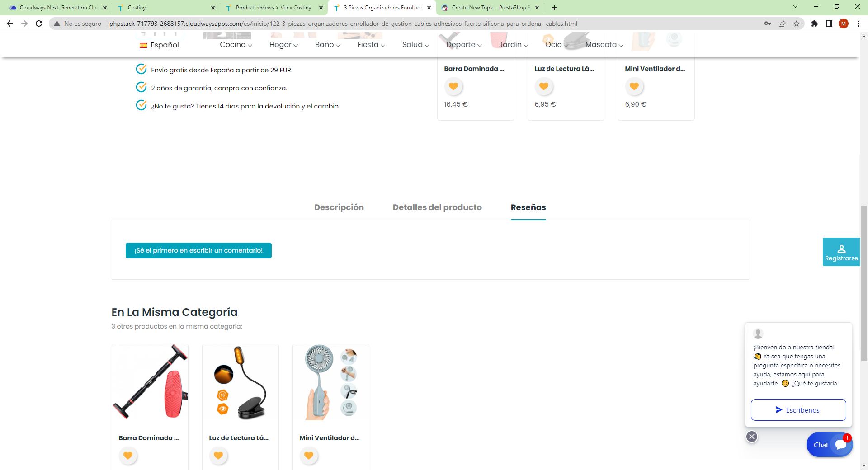Switch to Create New Topic PrestaShop tab
Image resolution: width=868 pixels, height=470 pixels.
[491, 8]
